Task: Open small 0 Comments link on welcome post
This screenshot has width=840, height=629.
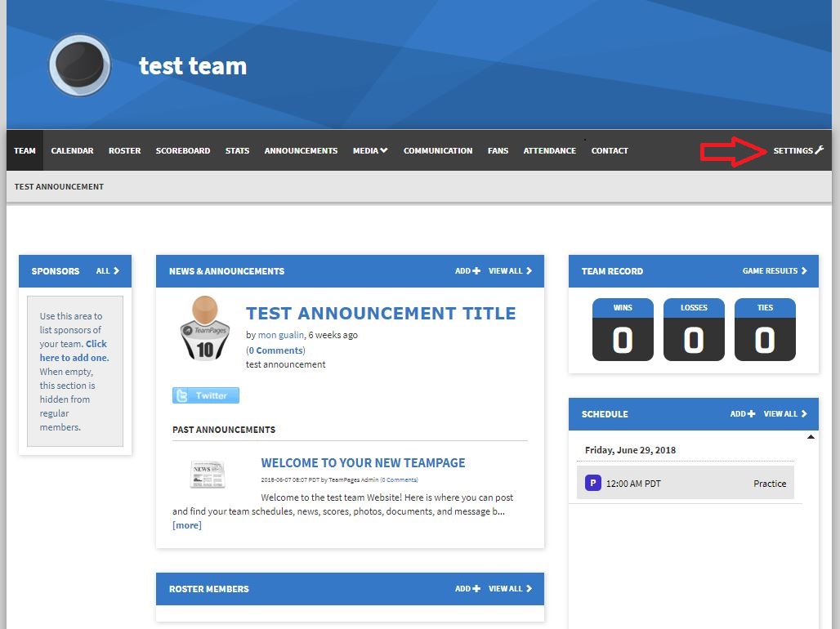Action: tap(399, 480)
